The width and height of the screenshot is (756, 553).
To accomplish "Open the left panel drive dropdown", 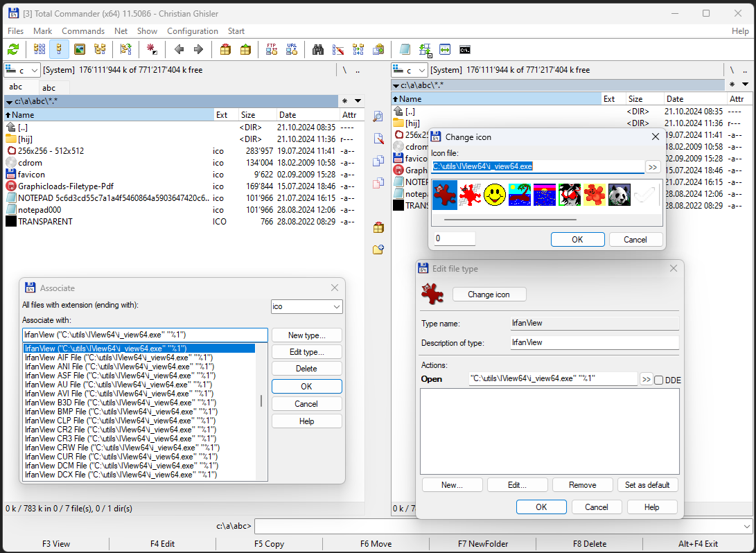I will 21,70.
